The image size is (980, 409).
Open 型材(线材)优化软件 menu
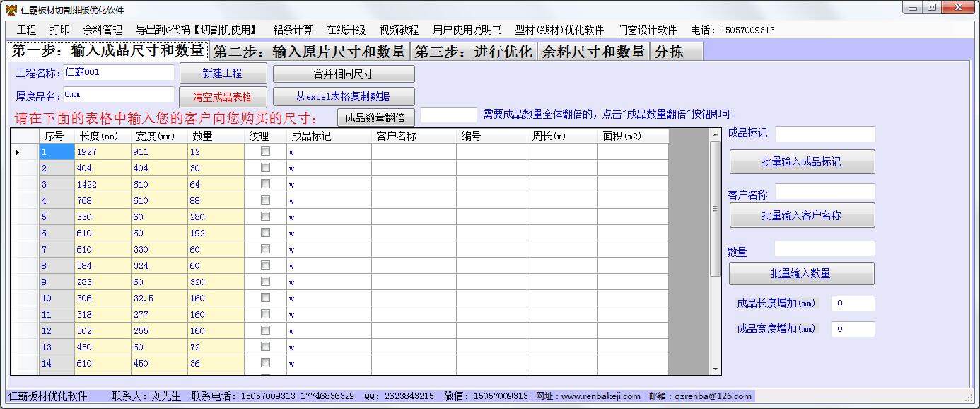click(x=559, y=30)
